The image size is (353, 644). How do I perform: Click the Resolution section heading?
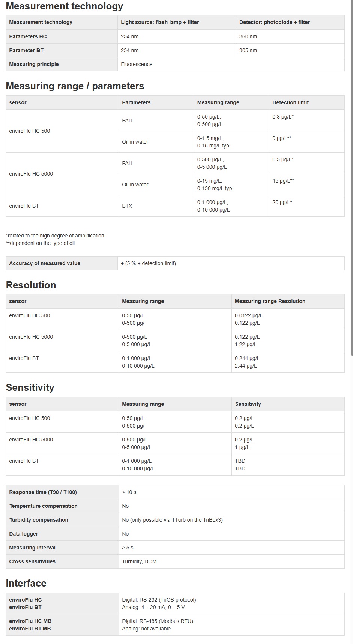(31, 285)
